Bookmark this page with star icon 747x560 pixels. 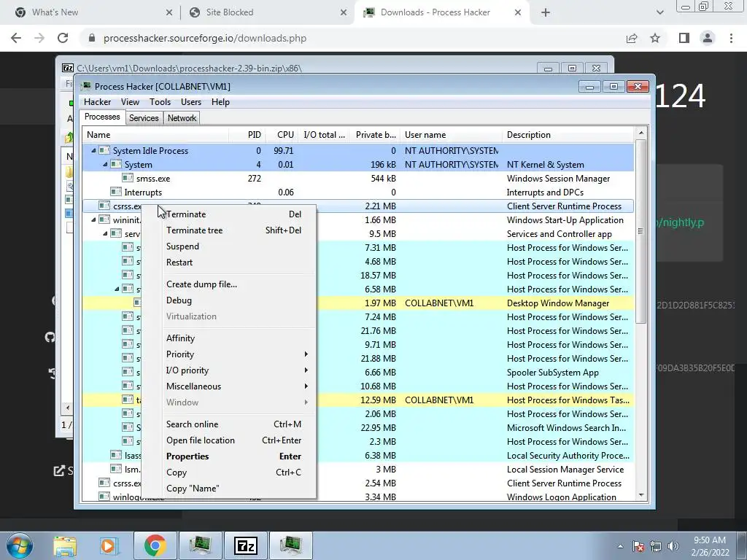click(655, 38)
